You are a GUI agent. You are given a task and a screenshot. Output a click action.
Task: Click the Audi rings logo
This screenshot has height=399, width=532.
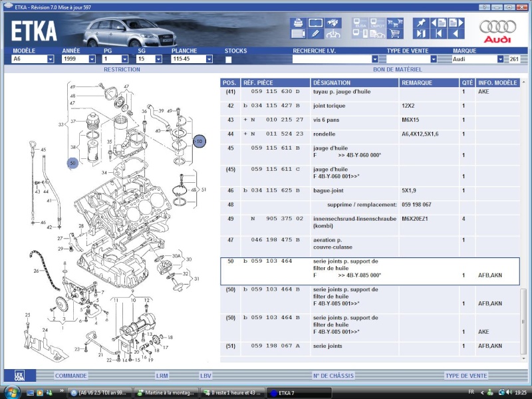click(497, 27)
